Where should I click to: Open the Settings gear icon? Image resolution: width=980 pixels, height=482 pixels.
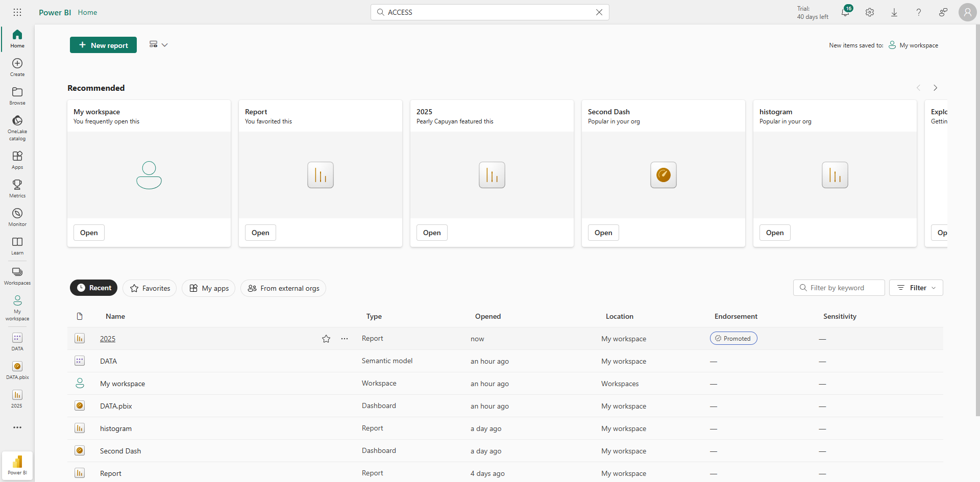click(x=870, y=12)
